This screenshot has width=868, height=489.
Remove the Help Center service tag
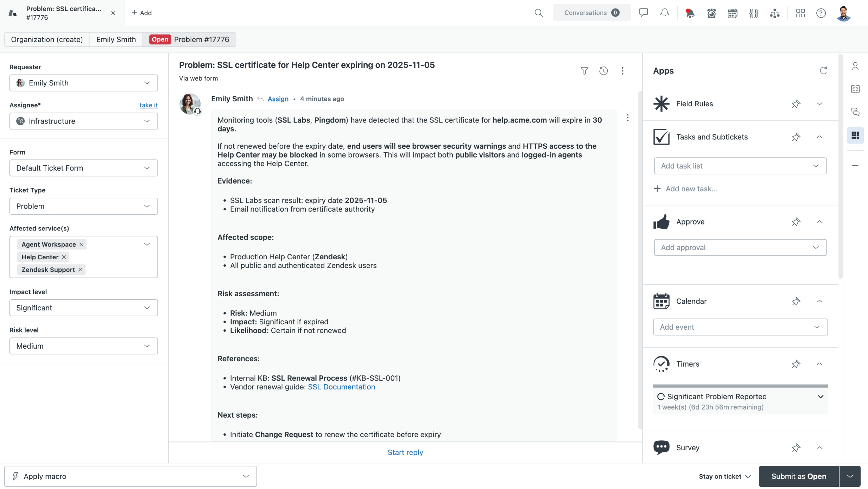click(x=64, y=257)
